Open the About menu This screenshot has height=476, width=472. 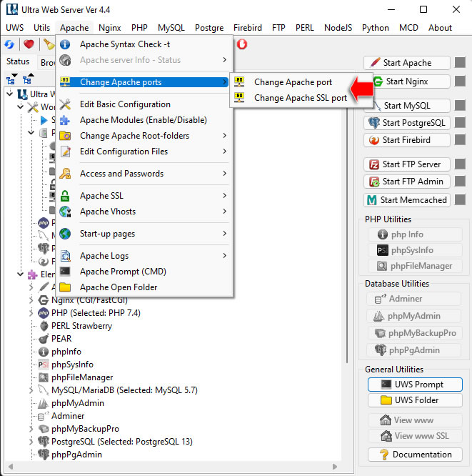click(x=440, y=28)
